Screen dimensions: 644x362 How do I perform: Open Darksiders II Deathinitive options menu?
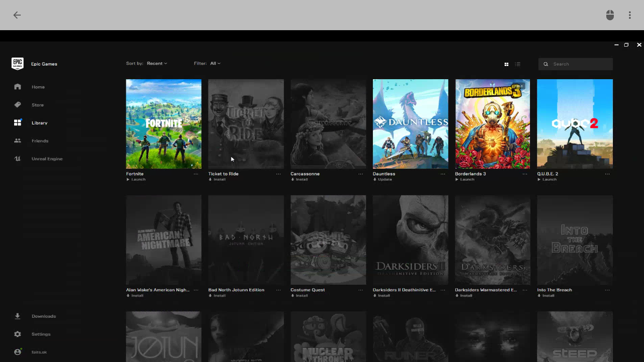pyautogui.click(x=443, y=290)
